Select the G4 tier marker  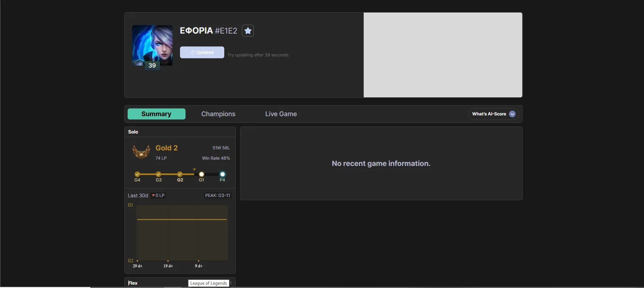tap(137, 174)
